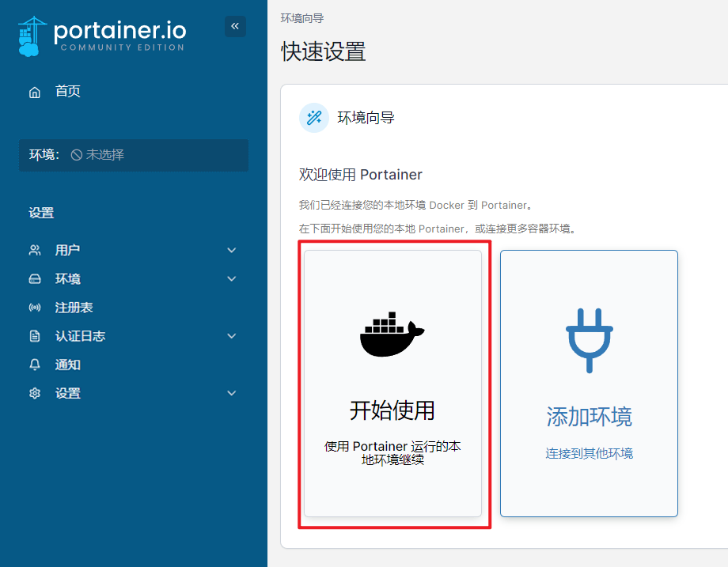728x567 pixels.
Task: Open 首页 in the sidebar
Action: click(x=68, y=92)
